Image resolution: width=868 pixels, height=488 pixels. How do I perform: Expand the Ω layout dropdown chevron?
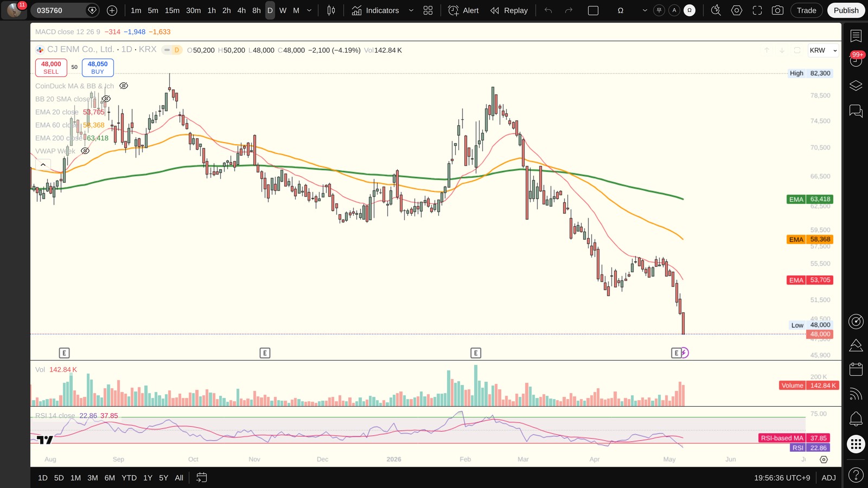tap(644, 10)
